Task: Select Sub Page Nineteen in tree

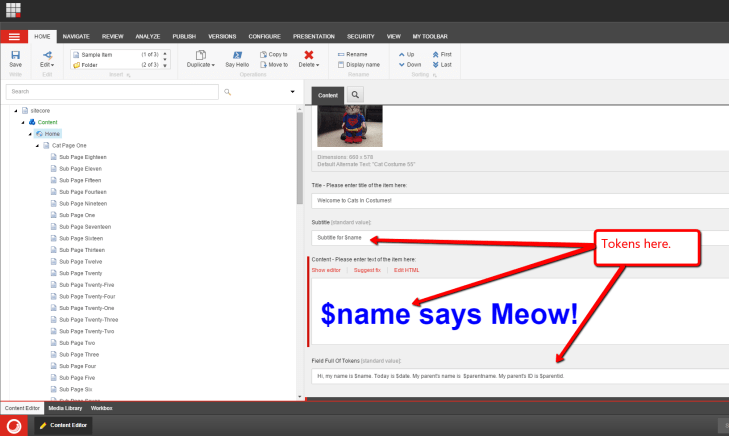Action: [x=83, y=203]
